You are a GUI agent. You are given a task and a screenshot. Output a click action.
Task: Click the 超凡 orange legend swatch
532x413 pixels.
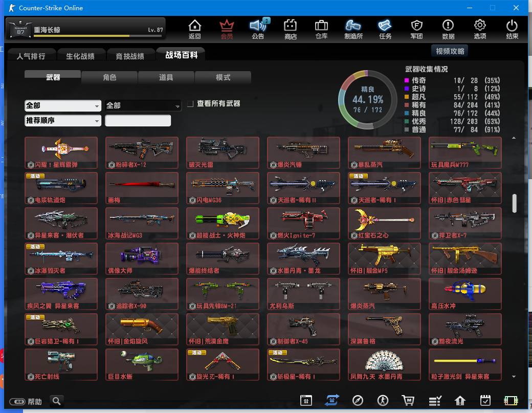(407, 97)
